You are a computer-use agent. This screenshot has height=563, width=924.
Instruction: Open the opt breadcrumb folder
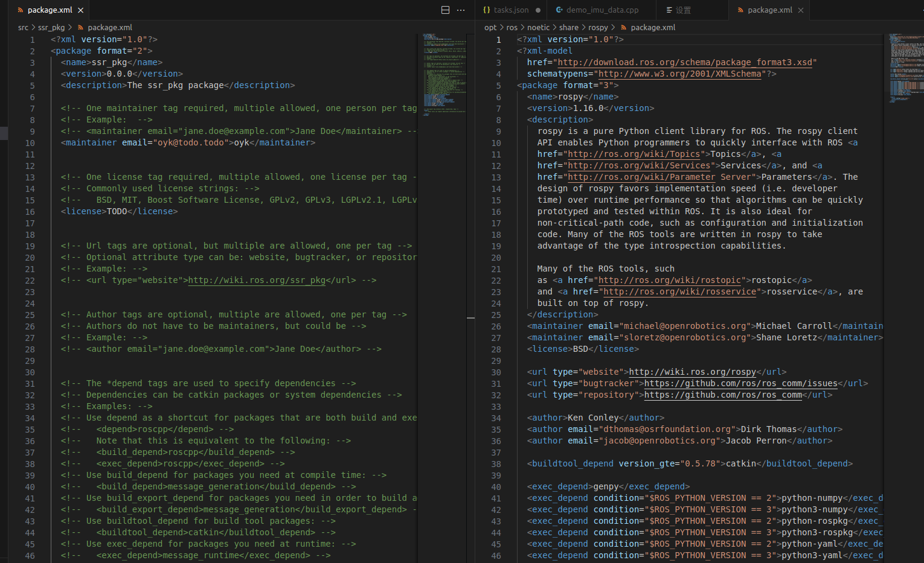(x=490, y=28)
